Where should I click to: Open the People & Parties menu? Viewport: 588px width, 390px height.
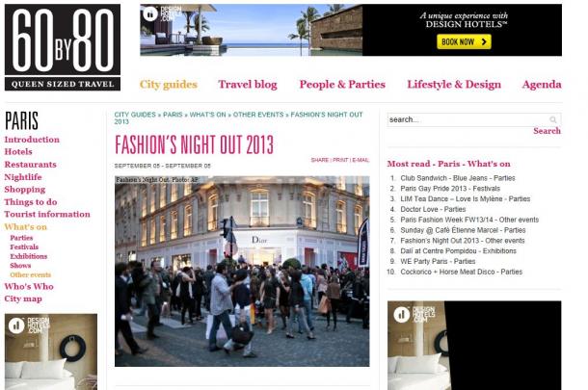click(x=342, y=85)
